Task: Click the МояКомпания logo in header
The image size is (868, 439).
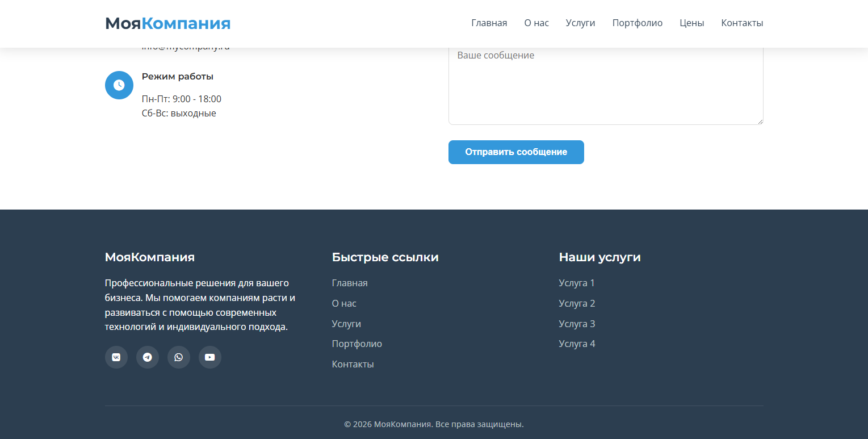Action: click(x=167, y=23)
